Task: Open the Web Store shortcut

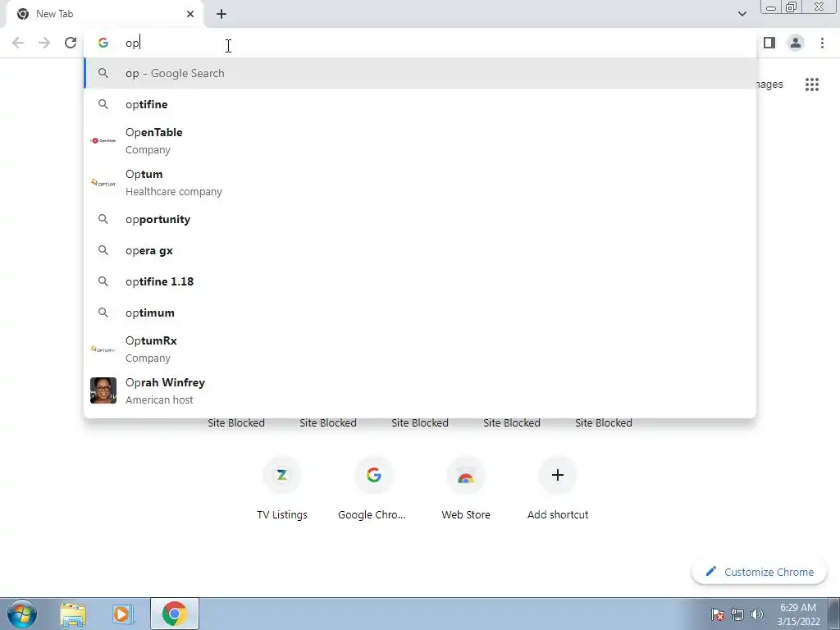Action: click(x=466, y=487)
